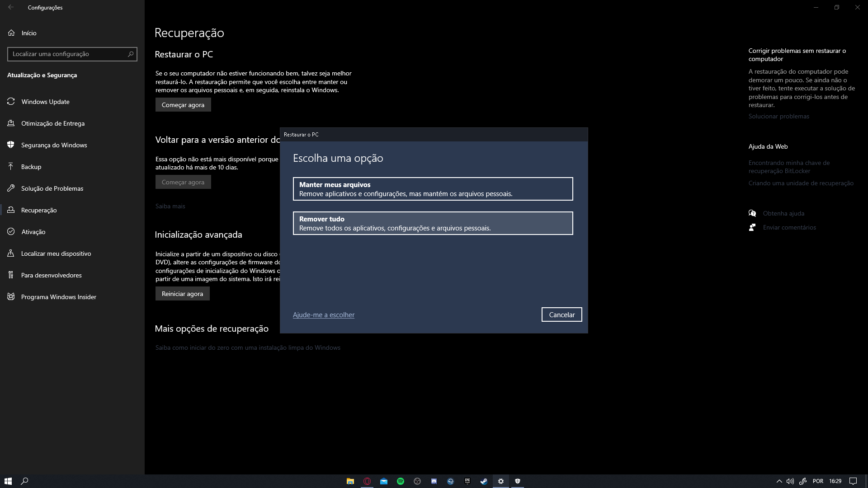Show hidden system tray icons
This screenshot has height=488, width=868.
(779, 481)
